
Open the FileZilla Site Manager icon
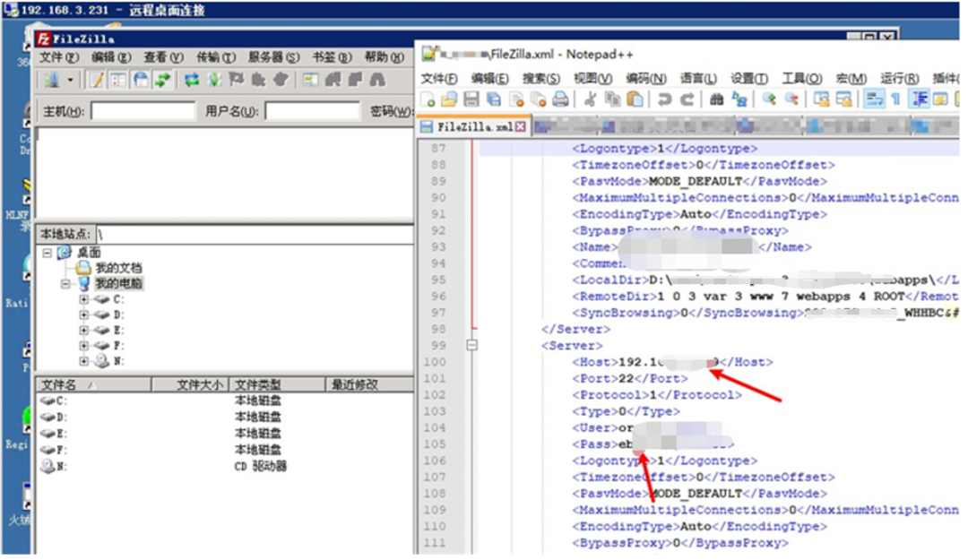point(52,80)
